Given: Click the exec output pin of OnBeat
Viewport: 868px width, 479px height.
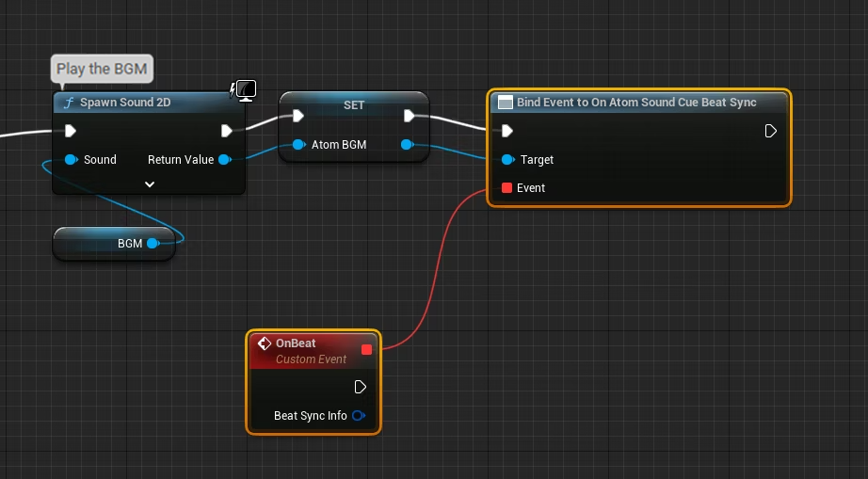Looking at the screenshot, I should click(x=360, y=387).
